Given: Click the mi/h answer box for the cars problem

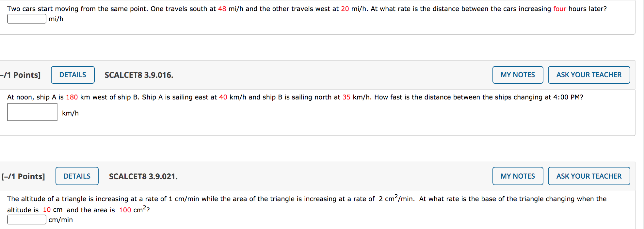Looking at the screenshot, I should (26, 19).
